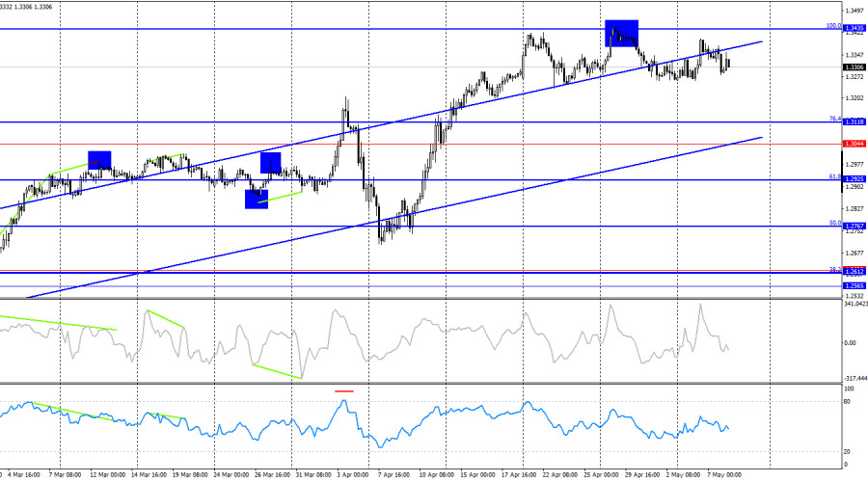The width and height of the screenshot is (868, 482).
Task: Click the 1.3497 price scale value
Action: 854,11
